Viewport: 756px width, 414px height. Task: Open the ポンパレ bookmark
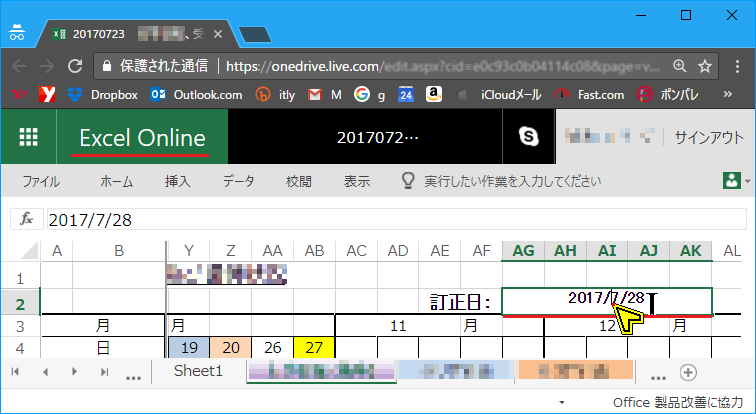pos(667,95)
